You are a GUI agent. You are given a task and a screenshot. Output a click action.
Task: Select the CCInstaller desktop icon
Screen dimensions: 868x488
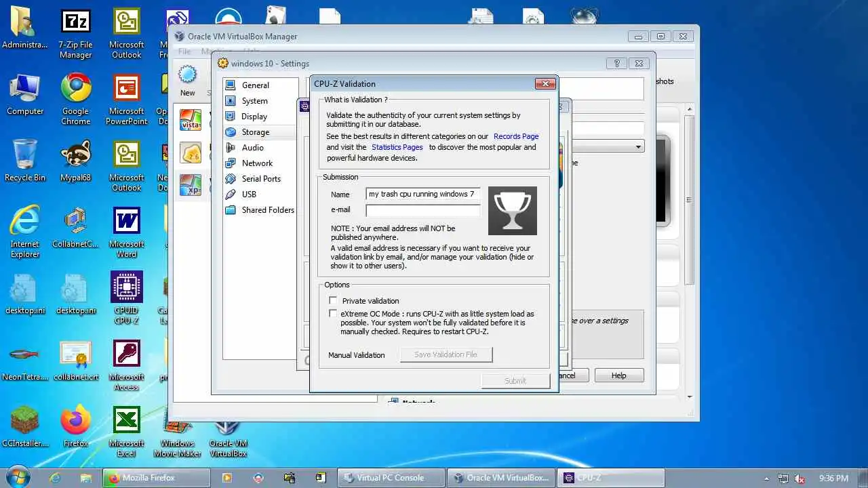25,427
